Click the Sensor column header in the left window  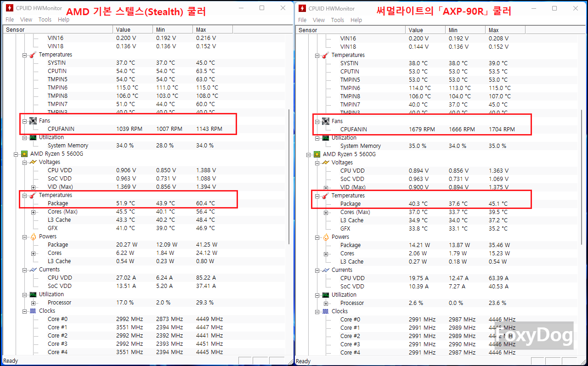(x=58, y=29)
